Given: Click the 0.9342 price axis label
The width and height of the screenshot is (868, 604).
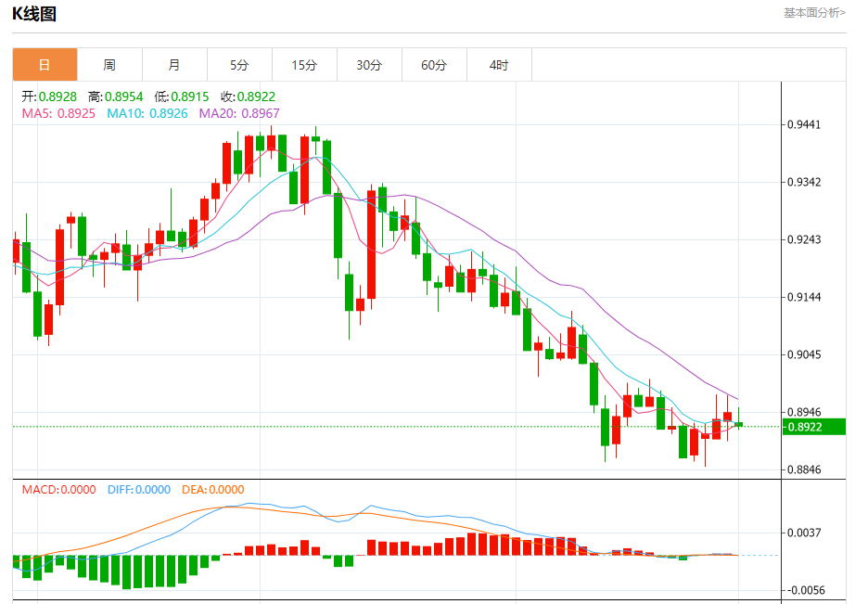Looking at the screenshot, I should [804, 182].
